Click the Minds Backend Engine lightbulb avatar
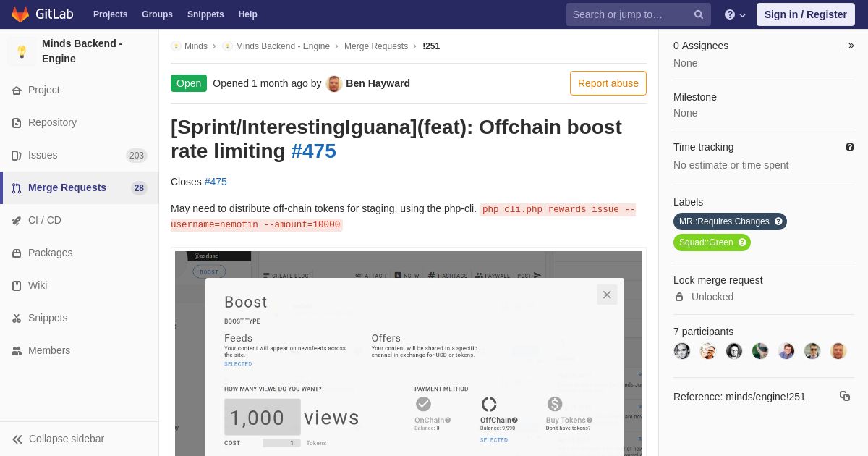Image resolution: width=868 pixels, height=456 pixels. click(x=22, y=51)
